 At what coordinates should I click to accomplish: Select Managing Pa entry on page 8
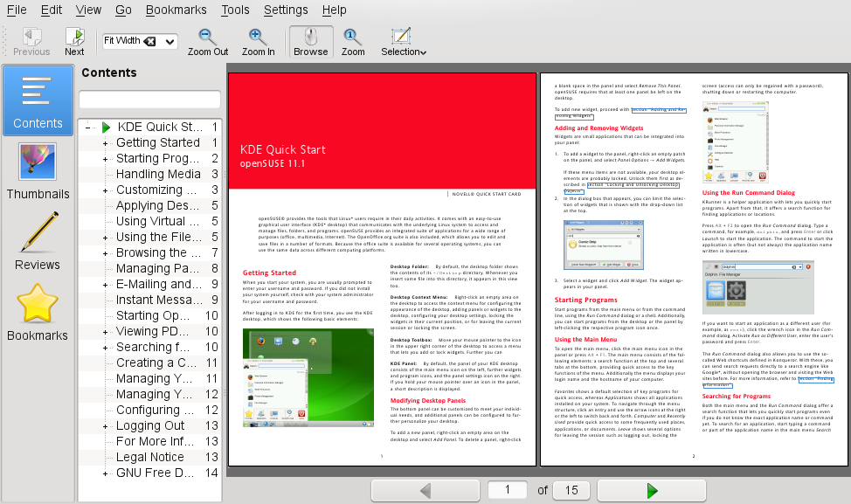pos(157,268)
